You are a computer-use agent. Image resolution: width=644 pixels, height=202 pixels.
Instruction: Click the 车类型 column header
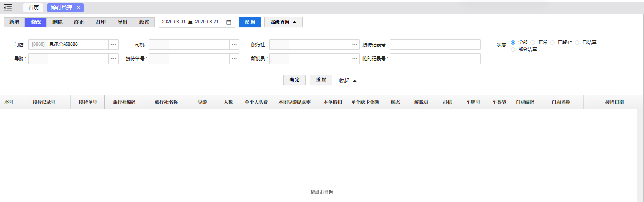point(499,102)
